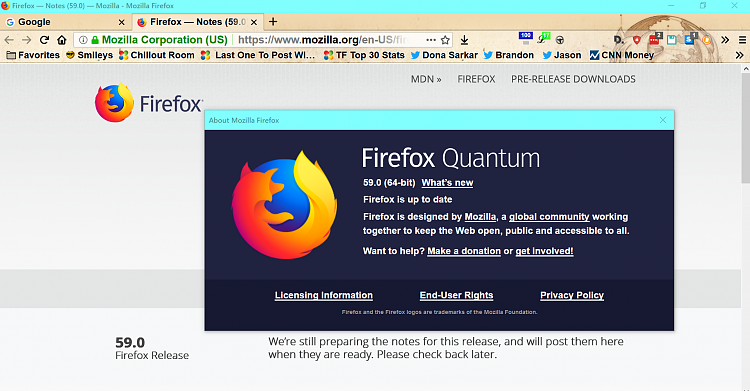This screenshot has width=750, height=391.
Task: Open a new tab with plus button
Action: point(273,22)
